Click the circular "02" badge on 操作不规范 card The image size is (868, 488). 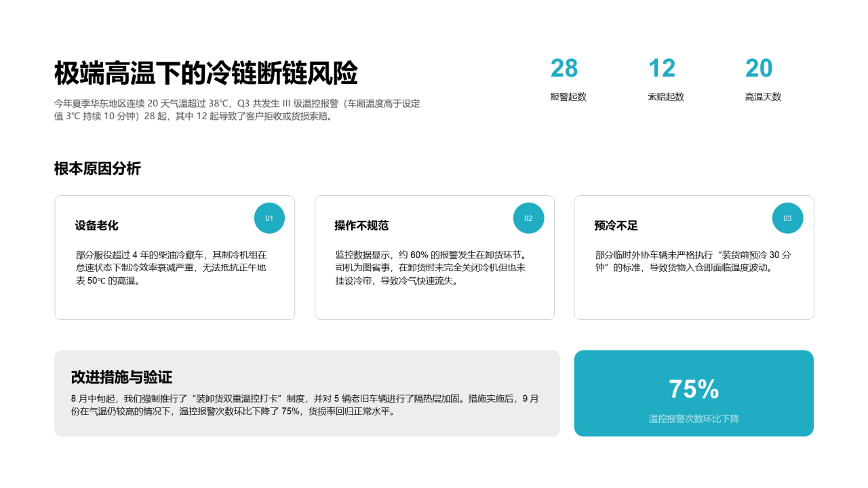(x=529, y=218)
